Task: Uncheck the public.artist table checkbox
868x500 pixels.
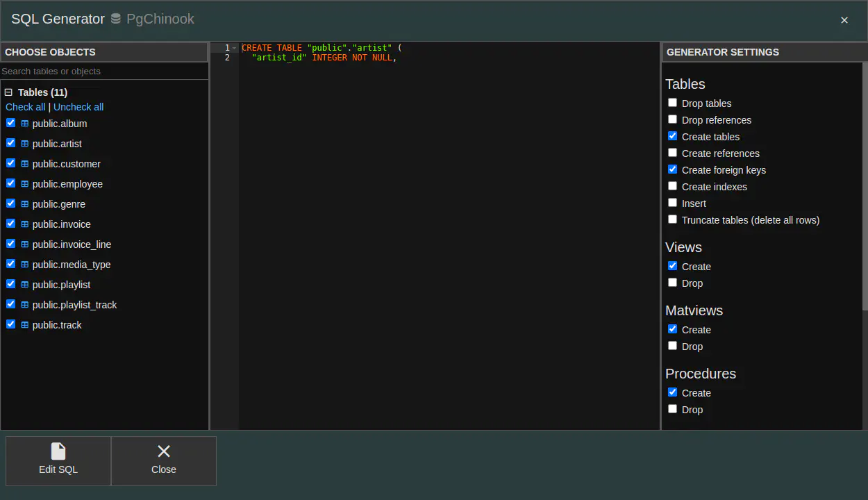Action: click(x=10, y=143)
